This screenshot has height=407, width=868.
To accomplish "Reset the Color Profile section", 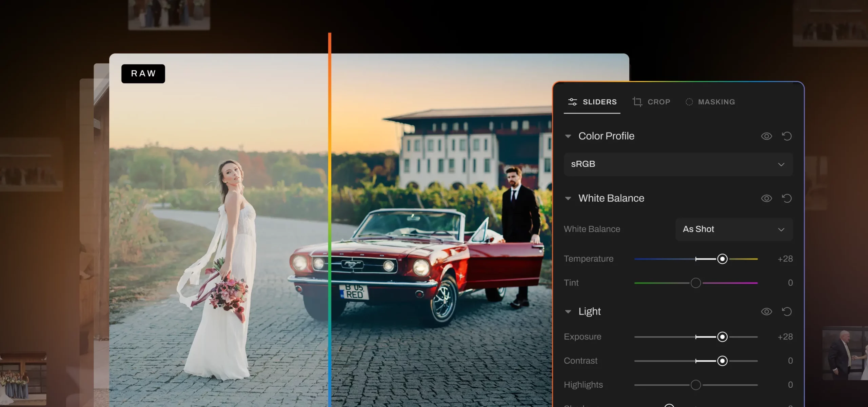I will coord(787,136).
